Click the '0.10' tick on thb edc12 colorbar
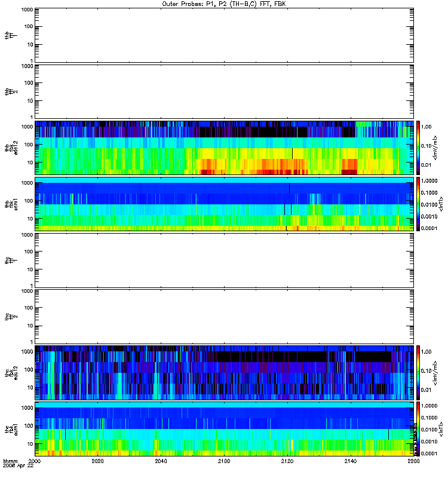The width and height of the screenshot is (448, 478). (426, 146)
